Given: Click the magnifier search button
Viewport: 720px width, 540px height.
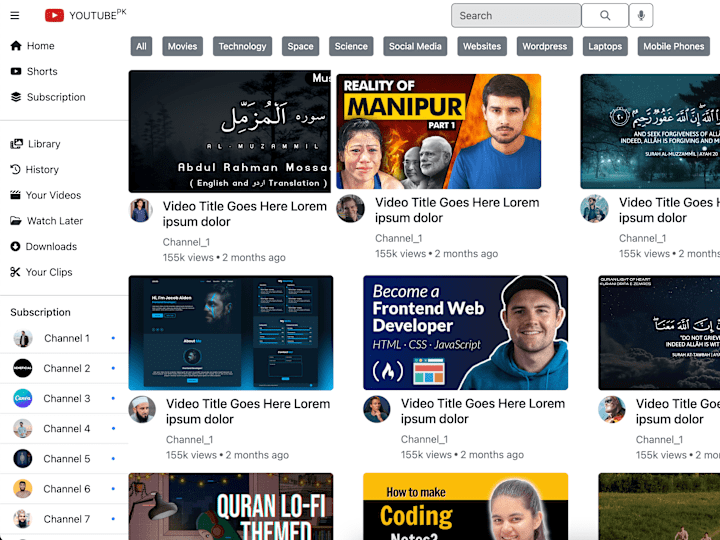Looking at the screenshot, I should tap(605, 16).
